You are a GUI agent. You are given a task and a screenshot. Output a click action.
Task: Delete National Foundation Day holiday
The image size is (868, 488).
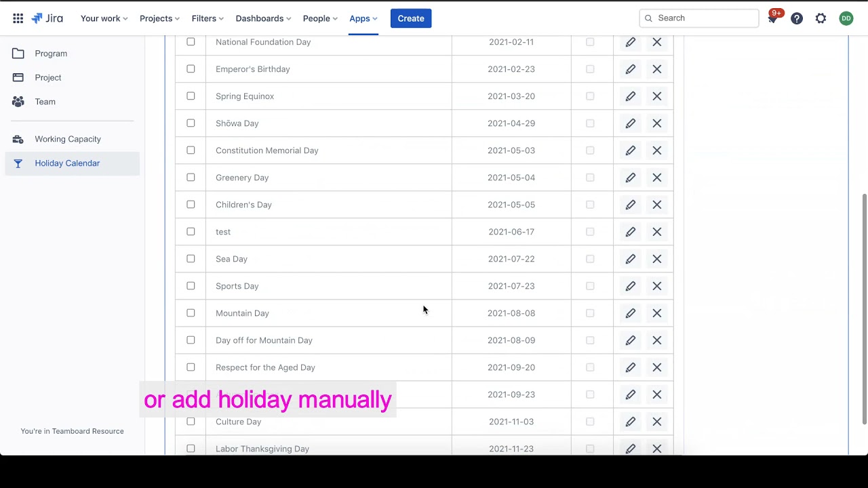click(x=657, y=42)
